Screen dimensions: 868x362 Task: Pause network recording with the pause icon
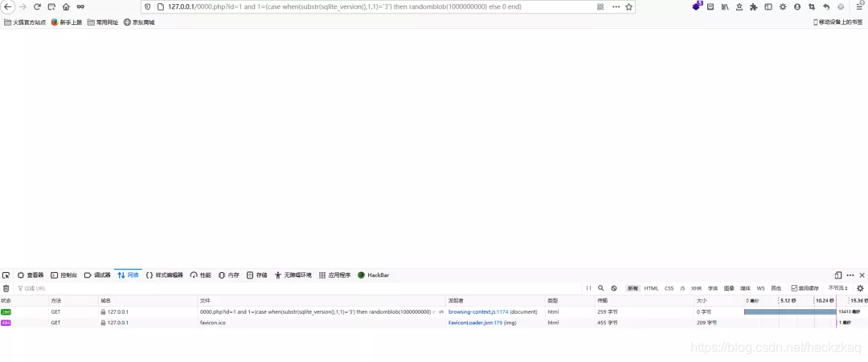[x=588, y=288]
